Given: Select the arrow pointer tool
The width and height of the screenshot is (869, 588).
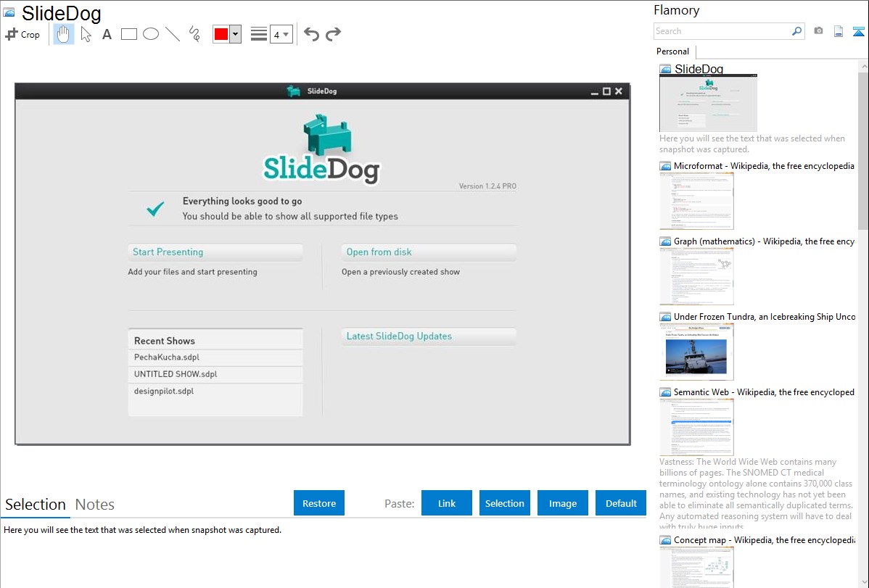Looking at the screenshot, I should tap(86, 34).
